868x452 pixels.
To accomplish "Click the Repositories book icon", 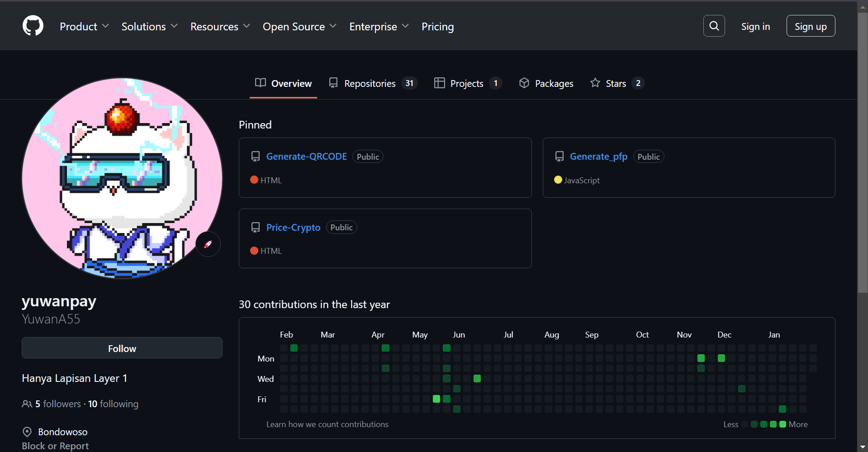I will (x=333, y=83).
